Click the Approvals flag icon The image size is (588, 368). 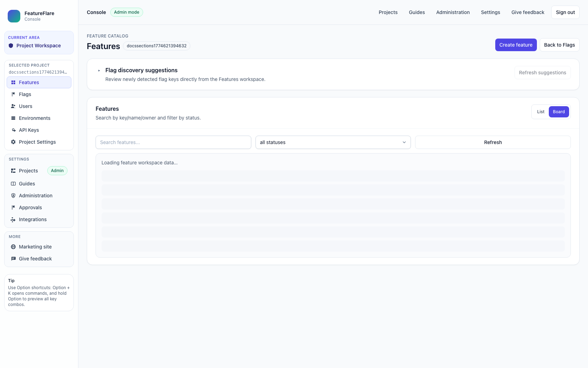(x=13, y=207)
